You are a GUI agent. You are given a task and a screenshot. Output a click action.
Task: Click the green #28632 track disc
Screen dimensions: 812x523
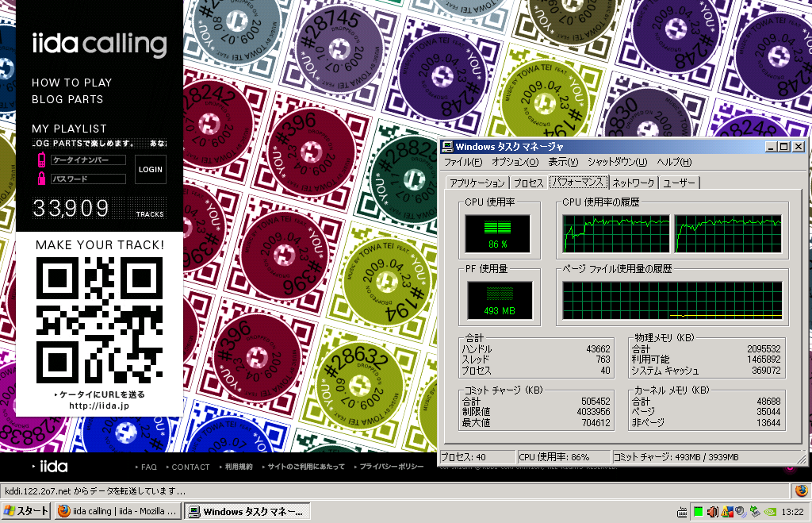pyautogui.click(x=360, y=386)
